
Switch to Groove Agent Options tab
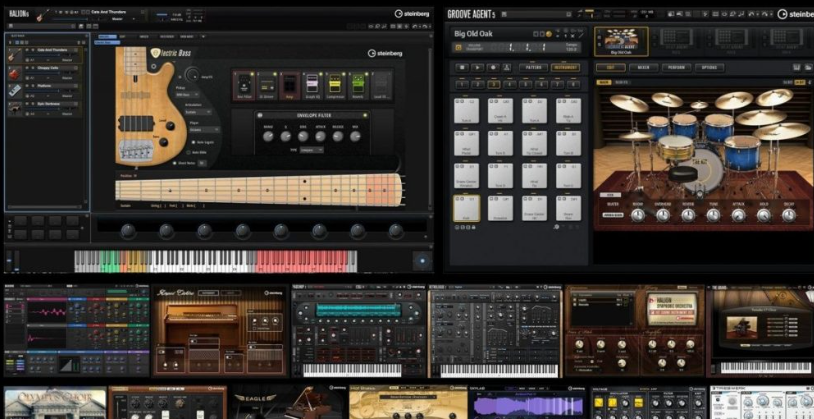[x=710, y=67]
